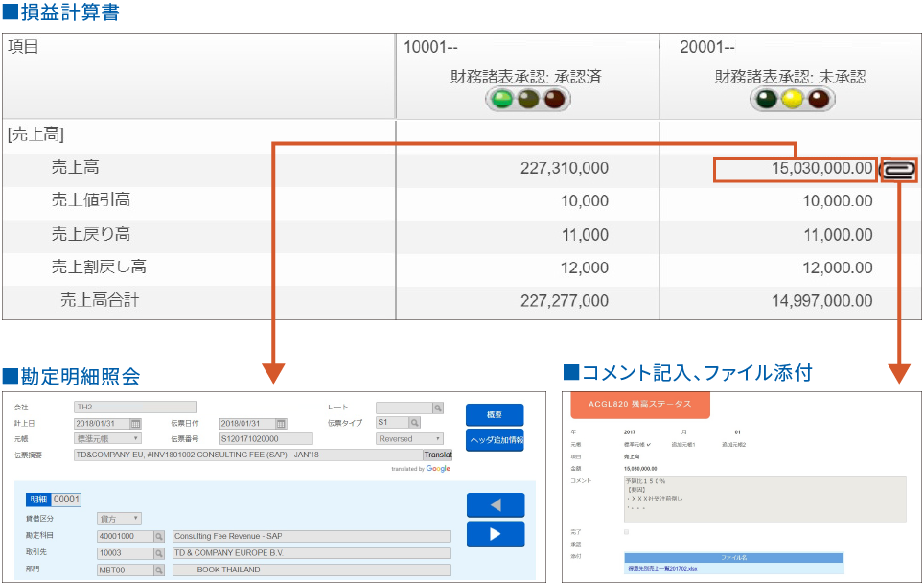924x583 pixels.
Task: Click search icon next to レート field
Action: point(437,408)
